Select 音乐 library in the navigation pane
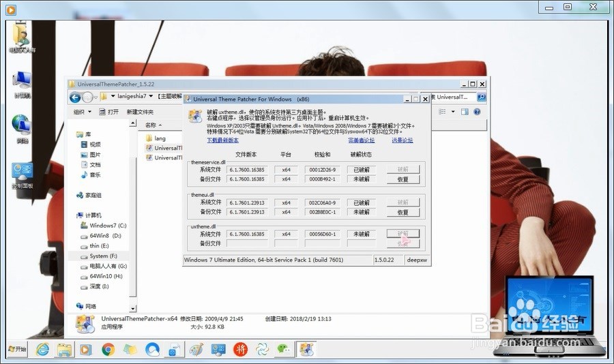Screen dimensions: 614x364 [x=91, y=175]
